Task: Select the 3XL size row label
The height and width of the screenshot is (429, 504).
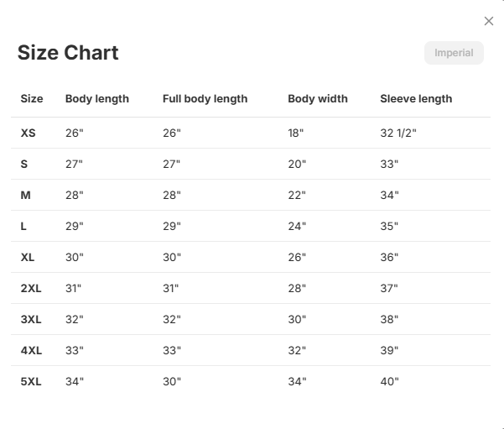Action: (x=31, y=319)
